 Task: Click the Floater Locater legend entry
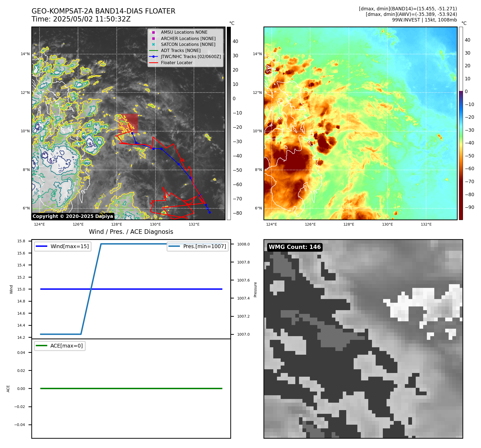click(171, 63)
